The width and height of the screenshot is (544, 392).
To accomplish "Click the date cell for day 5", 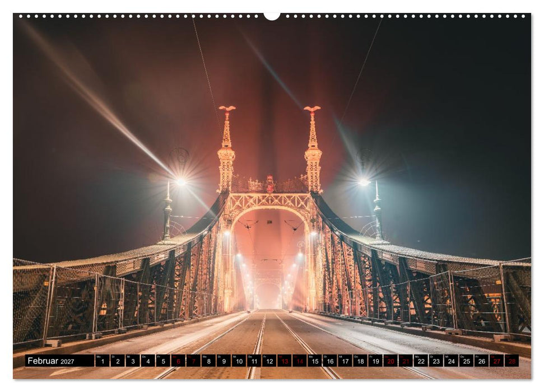I will point(162,361).
